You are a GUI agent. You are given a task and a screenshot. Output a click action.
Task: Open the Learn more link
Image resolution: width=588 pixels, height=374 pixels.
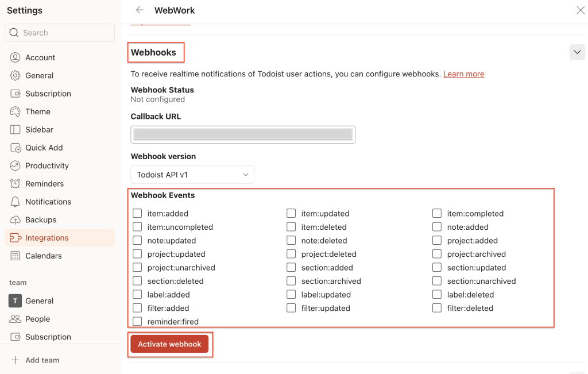(x=463, y=74)
